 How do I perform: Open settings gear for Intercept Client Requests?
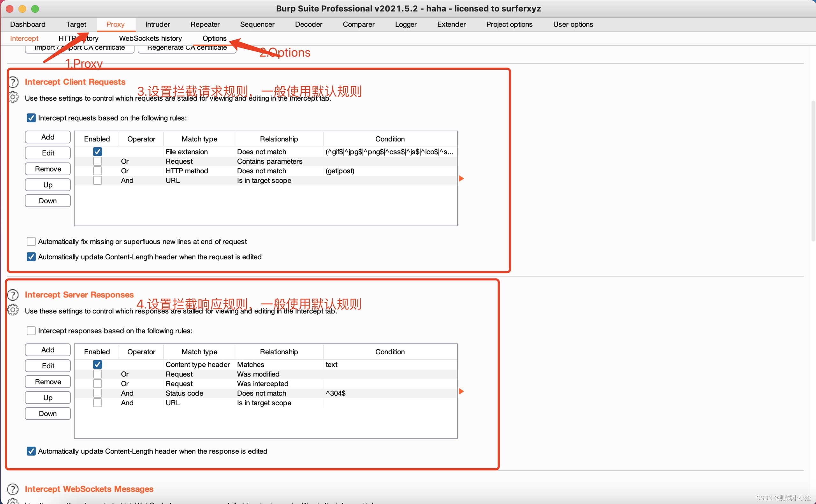(13, 97)
